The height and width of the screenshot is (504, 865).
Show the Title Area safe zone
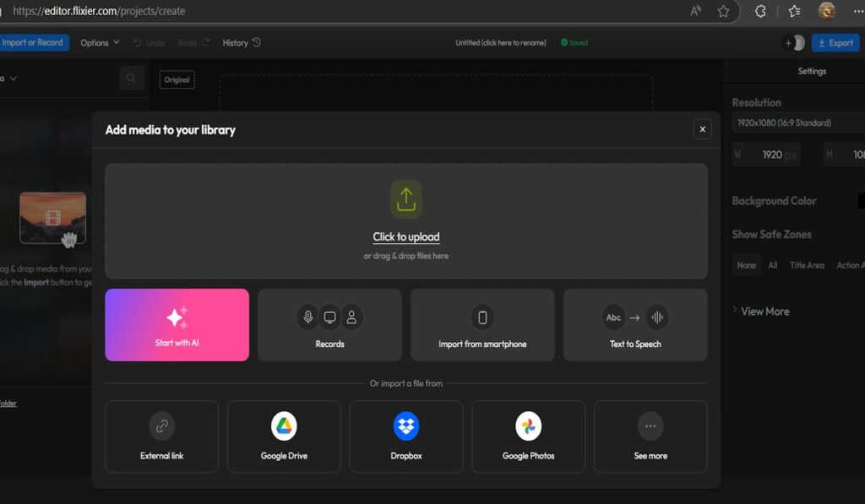click(807, 265)
